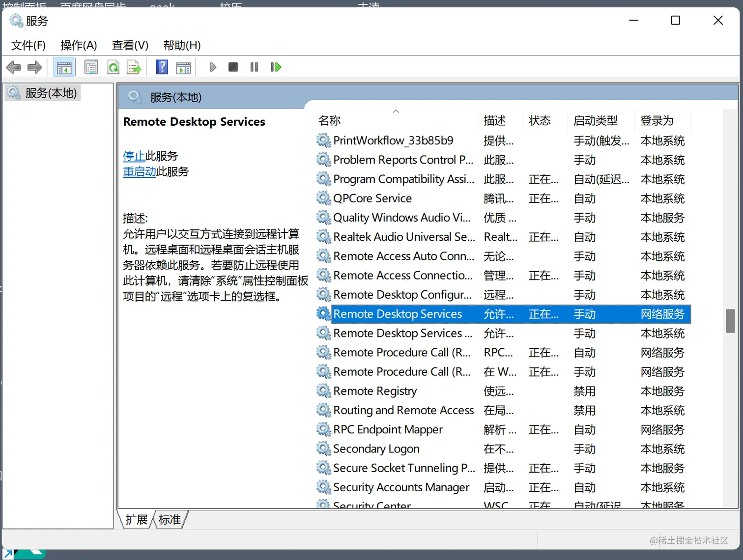
Task: Sort by the 描述 column header
Action: [500, 120]
